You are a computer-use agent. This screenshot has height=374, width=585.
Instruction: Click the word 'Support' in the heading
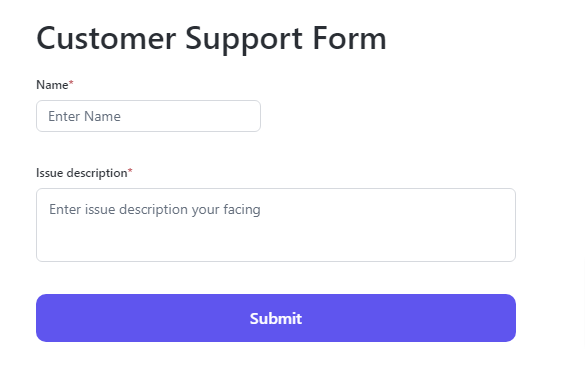244,40
